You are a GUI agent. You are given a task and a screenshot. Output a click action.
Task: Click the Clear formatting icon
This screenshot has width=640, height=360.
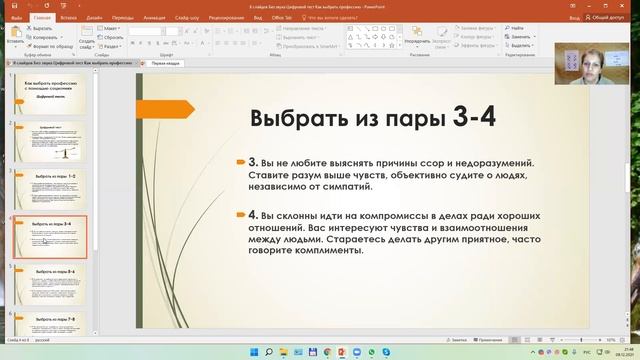(207, 31)
